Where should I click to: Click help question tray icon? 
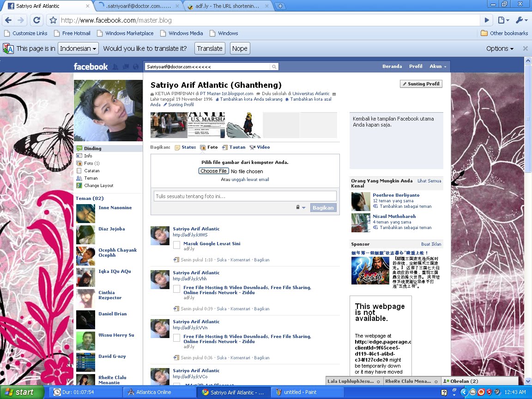[x=444, y=393]
